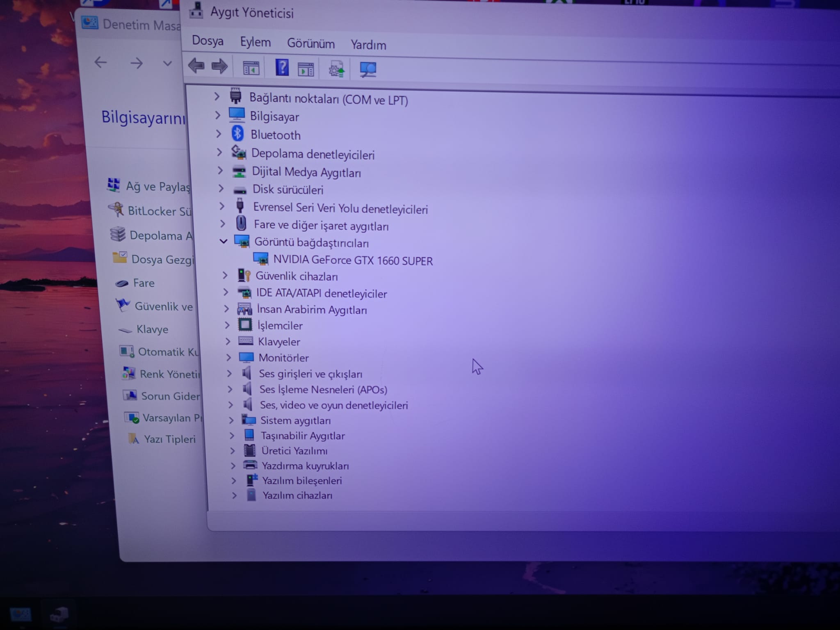Image resolution: width=840 pixels, height=630 pixels.
Task: Click the Show/Hide console tree icon
Action: (251, 68)
